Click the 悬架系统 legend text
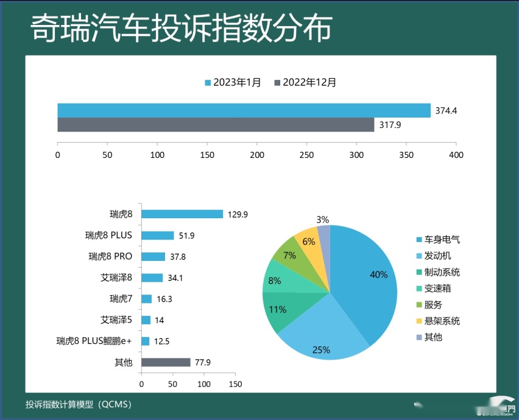 coord(442,321)
